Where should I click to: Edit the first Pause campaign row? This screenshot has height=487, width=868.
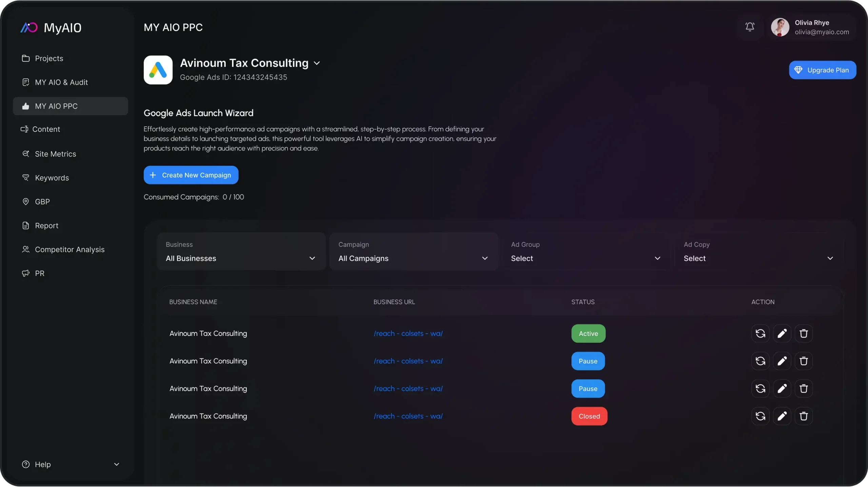click(782, 361)
